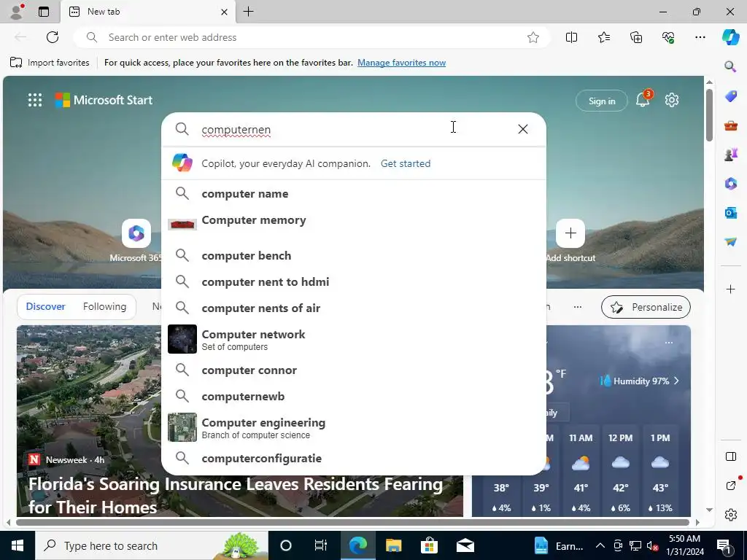Select the 'Computer engineering' suggestion
Image resolution: width=747 pixels, height=560 pixels.
tap(354, 427)
